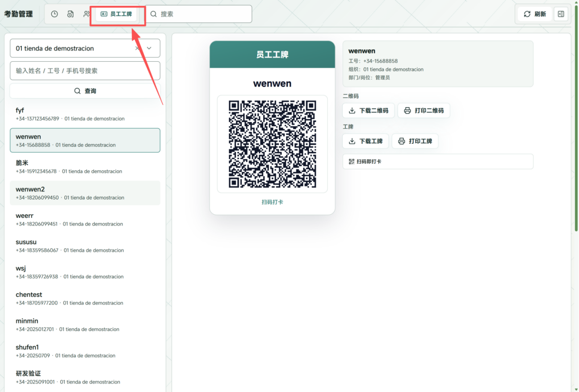
Task: Click the top 搜索 search box
Action: [x=199, y=14]
